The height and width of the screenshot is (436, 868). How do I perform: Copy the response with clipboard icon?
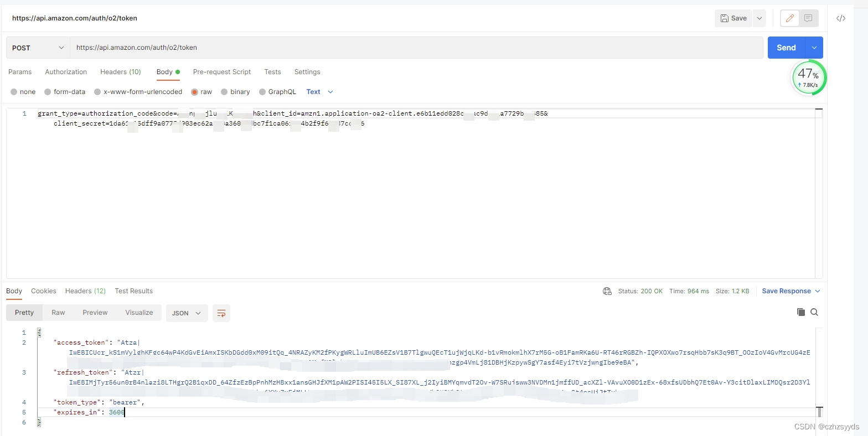(800, 312)
